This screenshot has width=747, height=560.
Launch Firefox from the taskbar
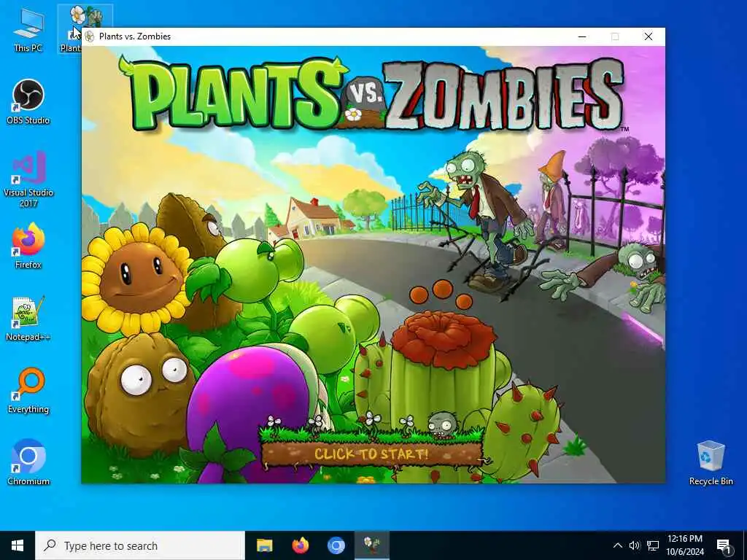click(300, 545)
